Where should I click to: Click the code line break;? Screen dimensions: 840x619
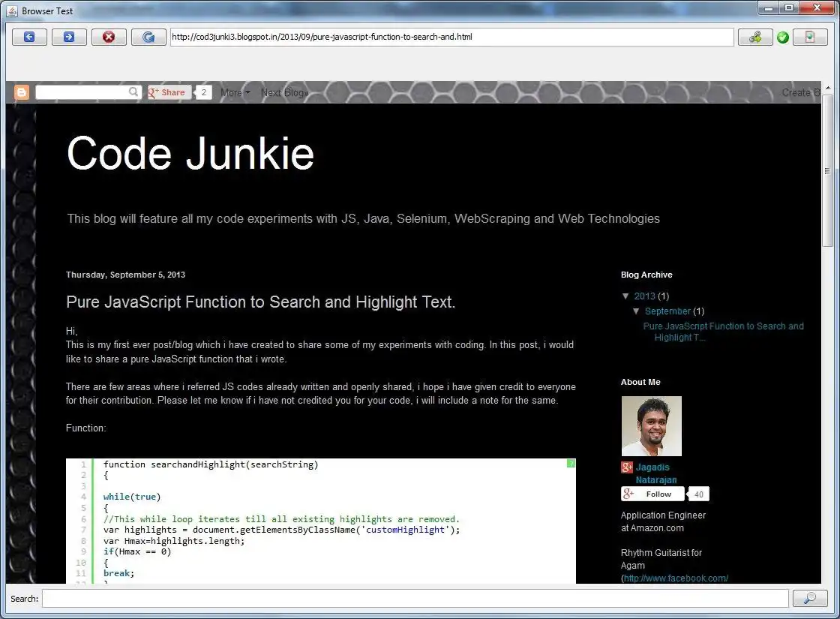click(x=118, y=573)
